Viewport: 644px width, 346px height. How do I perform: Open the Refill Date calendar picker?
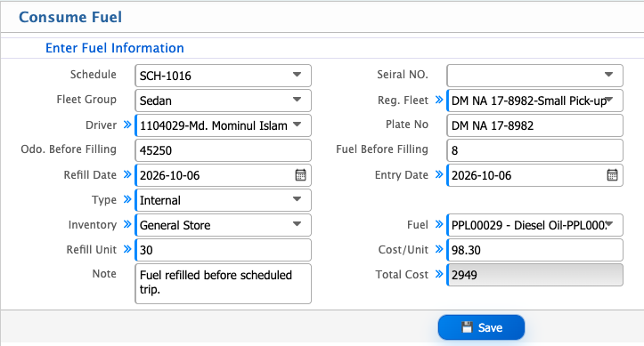coord(301,175)
